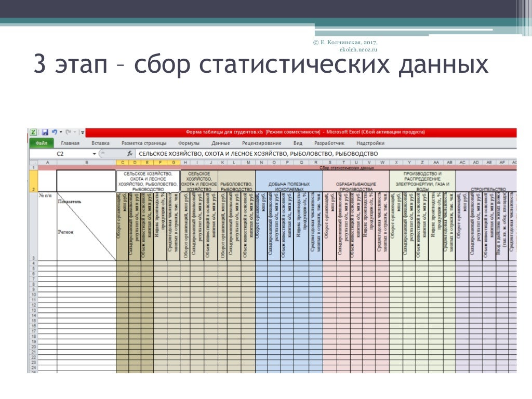Select row 10 header
This screenshot has width=532, height=399.
pyautogui.click(x=33, y=295)
